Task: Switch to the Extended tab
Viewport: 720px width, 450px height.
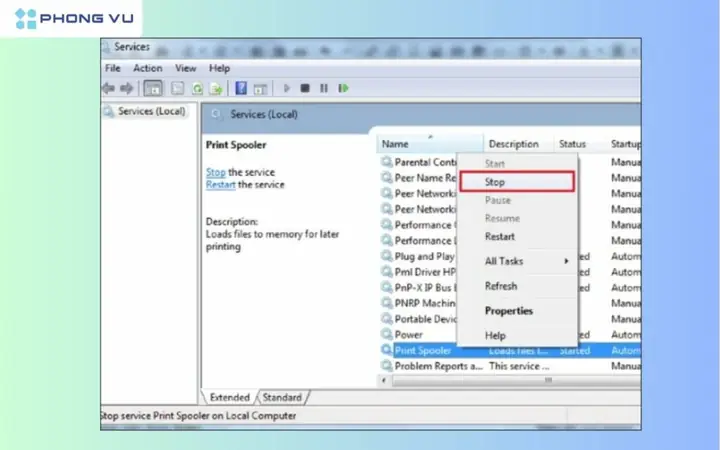Action: click(230, 397)
